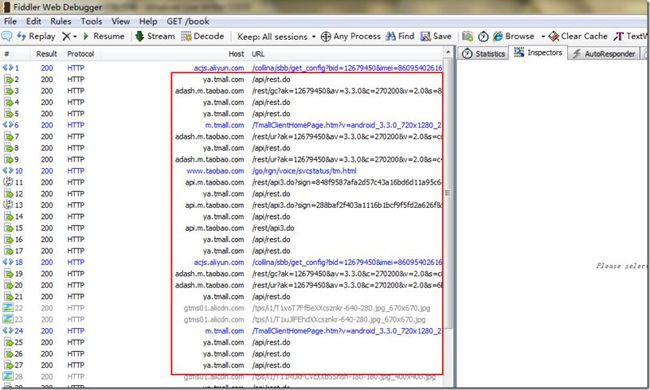Select session 16 row number
The image size is (650, 390).
pos(19,240)
